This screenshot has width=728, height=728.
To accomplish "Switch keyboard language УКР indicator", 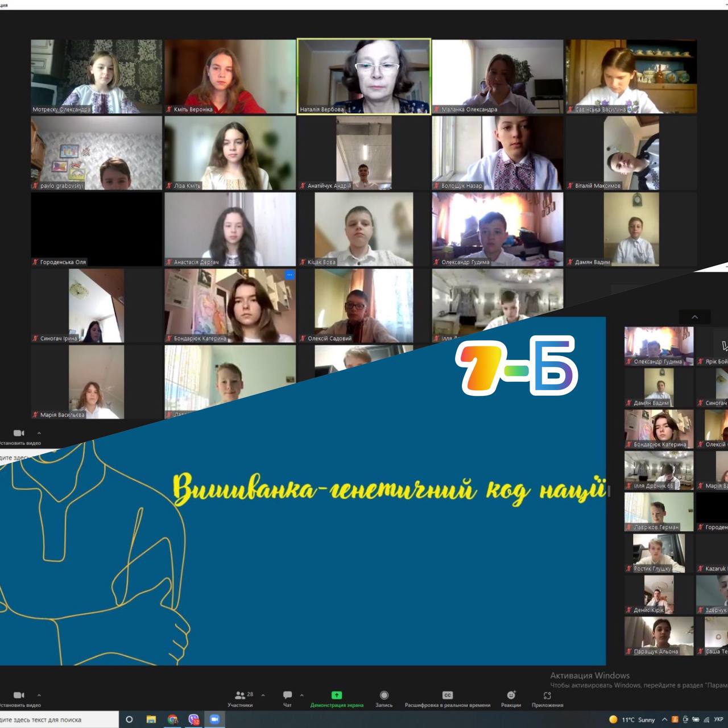I will pyautogui.click(x=719, y=719).
